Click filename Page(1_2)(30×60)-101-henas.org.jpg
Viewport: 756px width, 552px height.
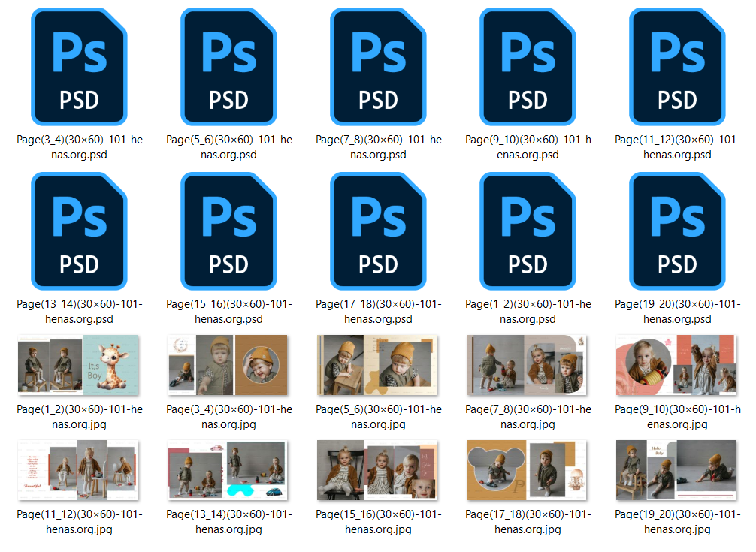click(x=80, y=417)
